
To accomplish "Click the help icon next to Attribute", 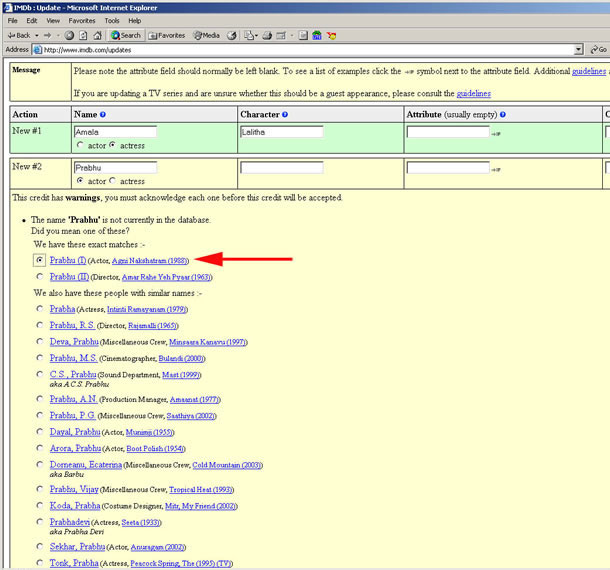I will coord(503,114).
